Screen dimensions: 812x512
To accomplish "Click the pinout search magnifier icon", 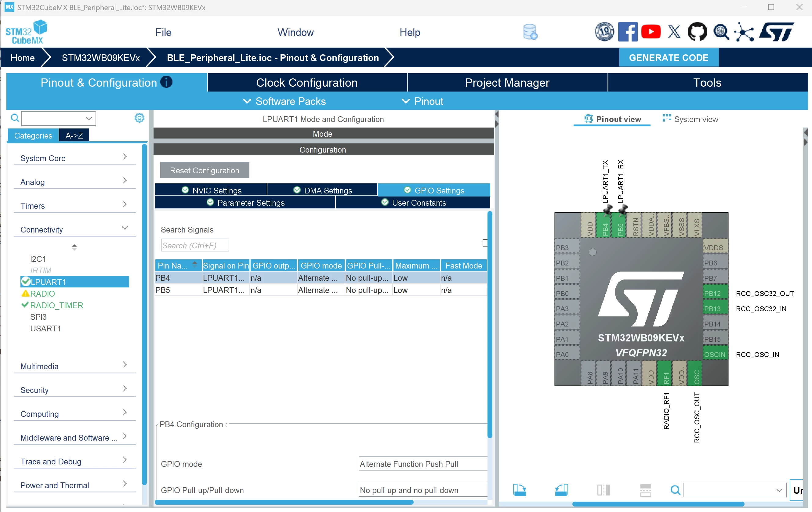I will click(675, 490).
